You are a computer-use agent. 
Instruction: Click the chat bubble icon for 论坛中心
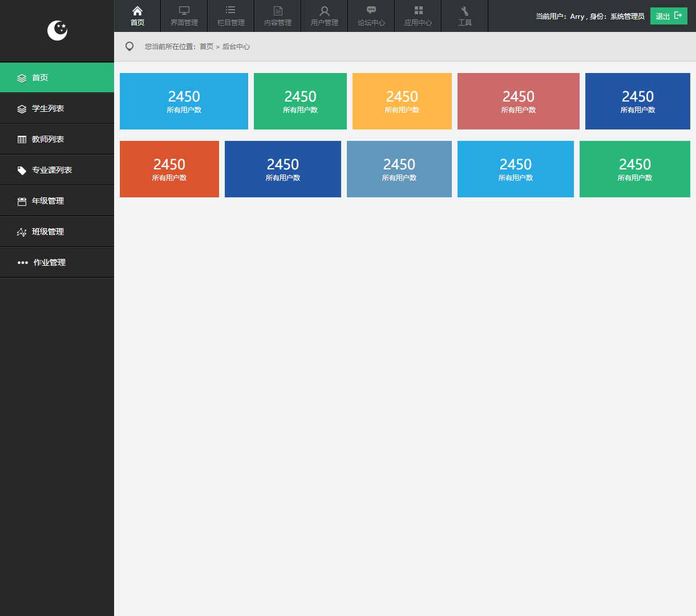[371, 10]
